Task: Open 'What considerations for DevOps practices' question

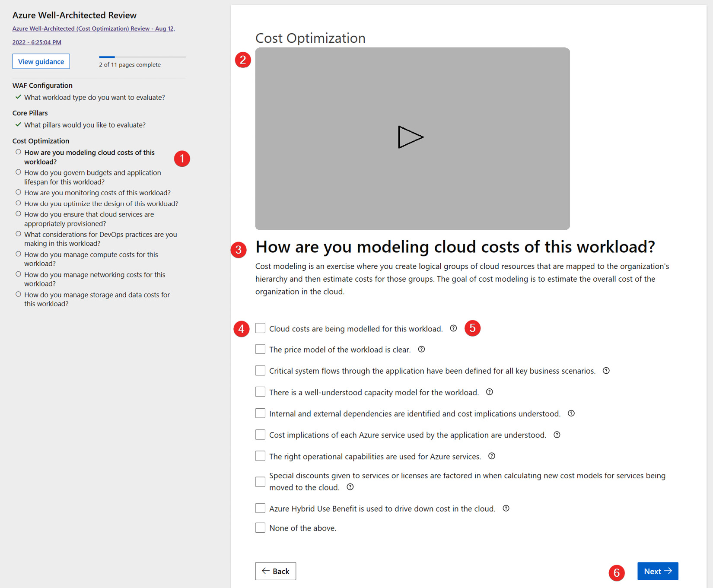Action: [x=101, y=239]
